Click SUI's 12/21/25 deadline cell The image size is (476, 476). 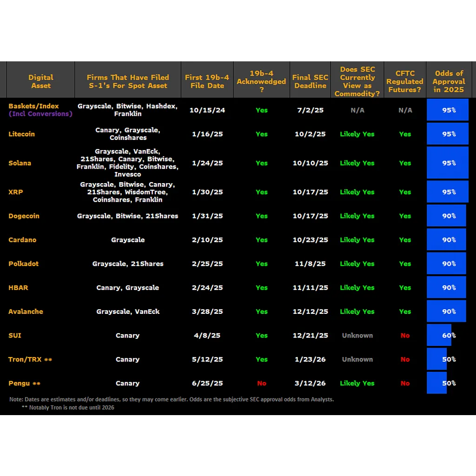(310, 336)
